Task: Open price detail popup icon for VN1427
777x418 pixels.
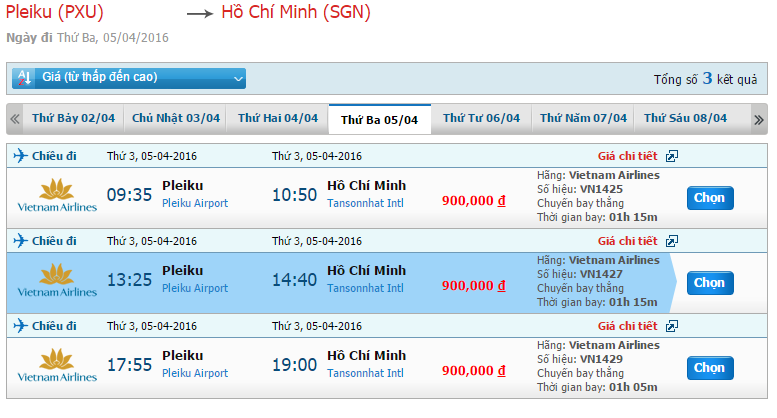Action: tap(671, 241)
